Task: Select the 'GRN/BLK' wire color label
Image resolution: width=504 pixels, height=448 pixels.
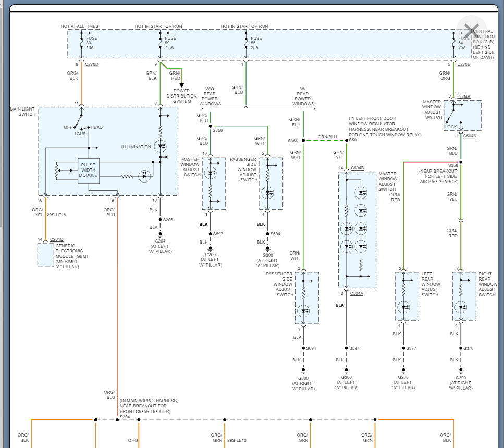Action: tap(151, 76)
